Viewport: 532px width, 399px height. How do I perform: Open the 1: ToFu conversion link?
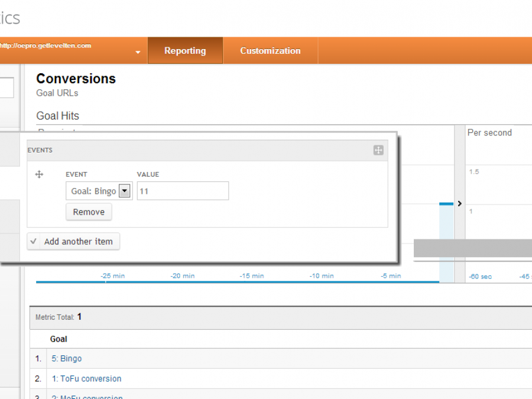pos(86,378)
